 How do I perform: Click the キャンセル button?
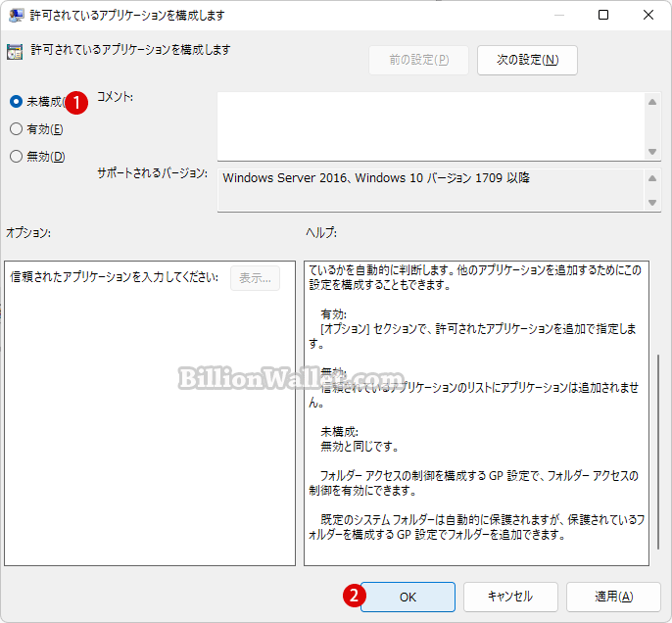pyautogui.click(x=510, y=597)
